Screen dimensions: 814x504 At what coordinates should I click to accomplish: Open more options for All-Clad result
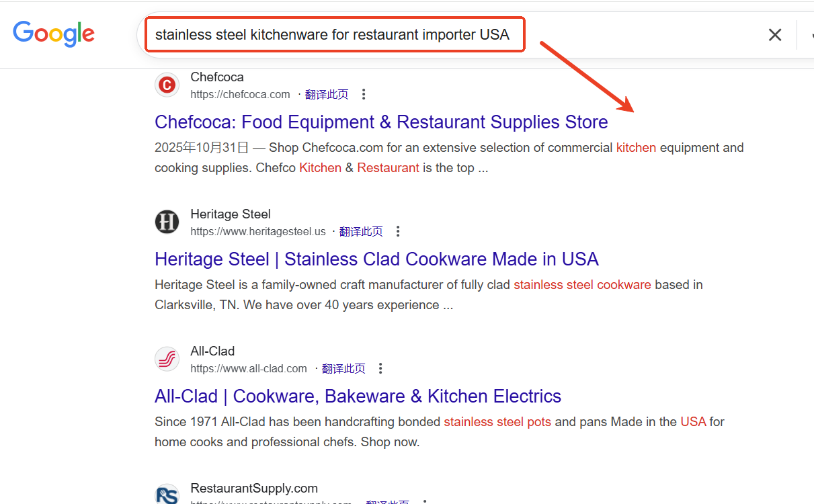380,369
